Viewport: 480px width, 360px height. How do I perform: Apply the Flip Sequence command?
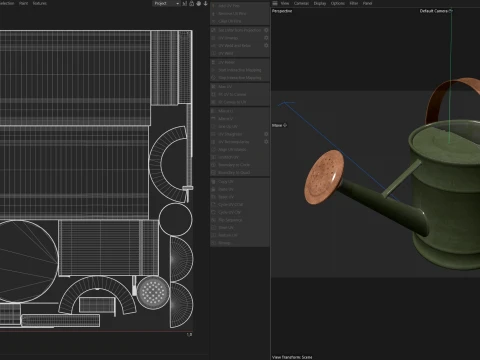point(240,220)
